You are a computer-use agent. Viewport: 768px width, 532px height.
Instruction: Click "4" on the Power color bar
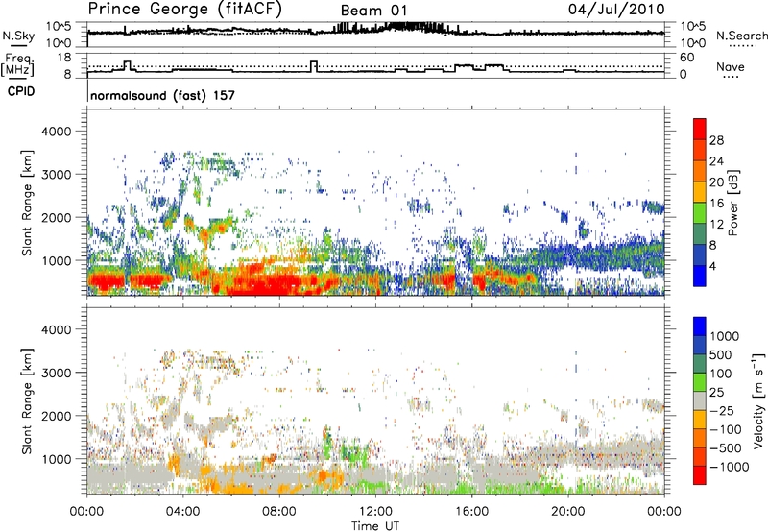[x=712, y=266]
